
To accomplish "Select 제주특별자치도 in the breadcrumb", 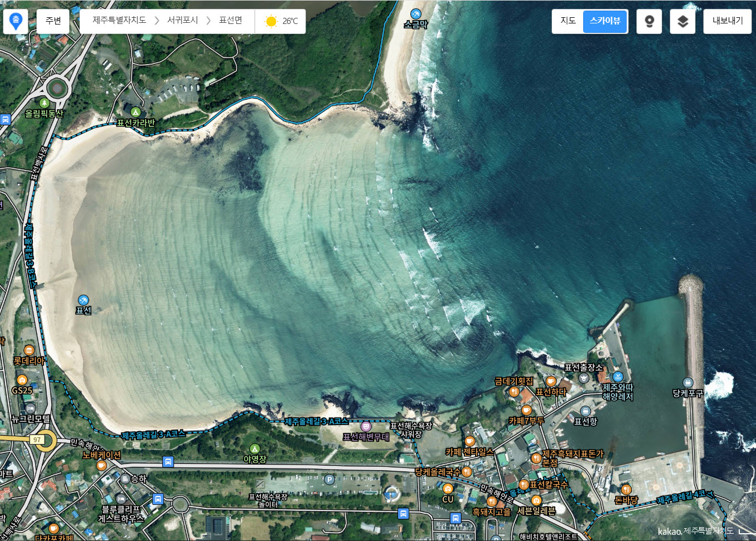I will point(119,21).
